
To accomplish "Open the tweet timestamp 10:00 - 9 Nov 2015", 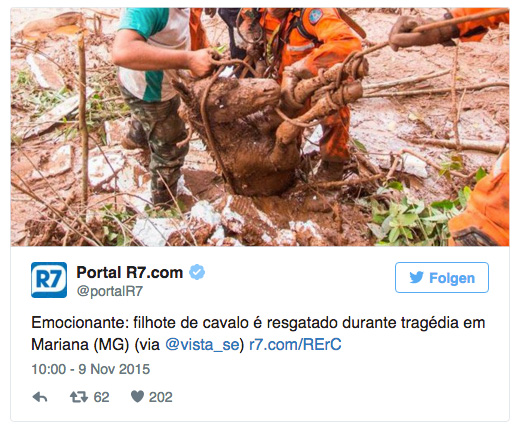I will (x=91, y=369).
